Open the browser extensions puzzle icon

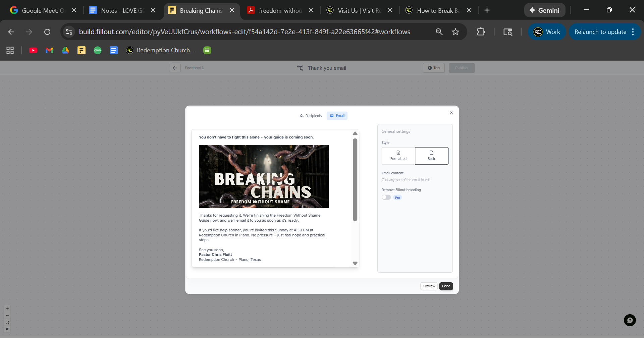(x=481, y=32)
